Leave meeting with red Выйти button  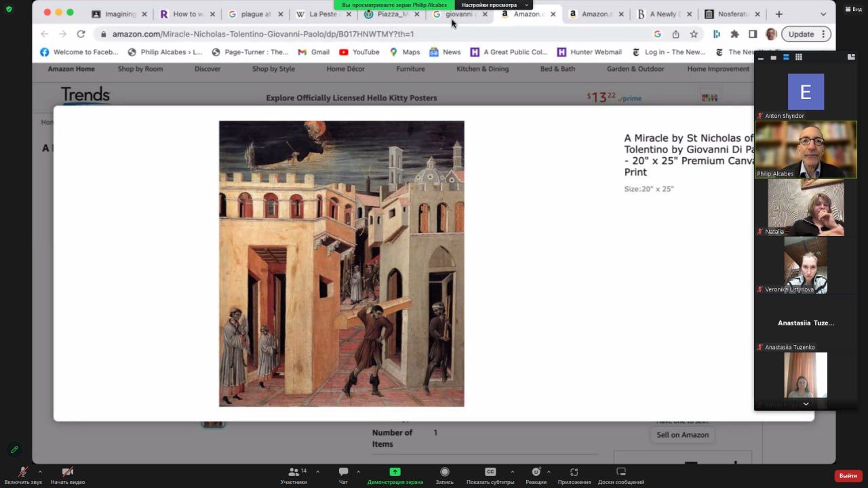(x=848, y=476)
